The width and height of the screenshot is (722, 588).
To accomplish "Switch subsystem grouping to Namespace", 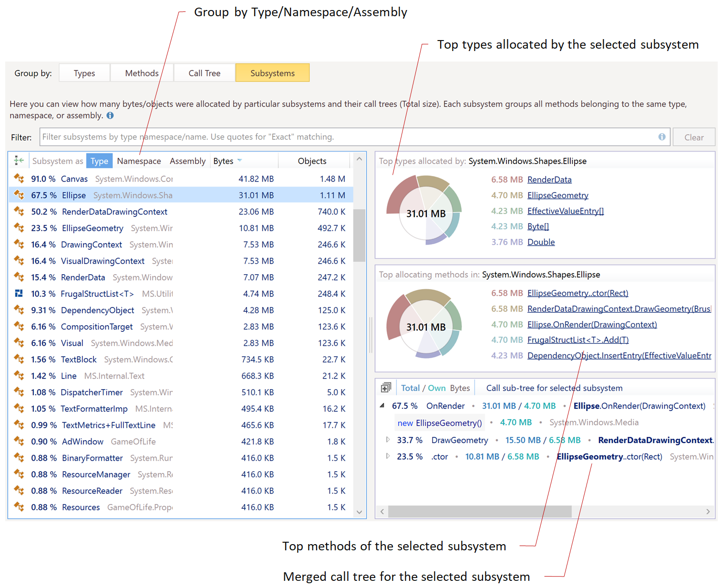I will click(x=139, y=161).
